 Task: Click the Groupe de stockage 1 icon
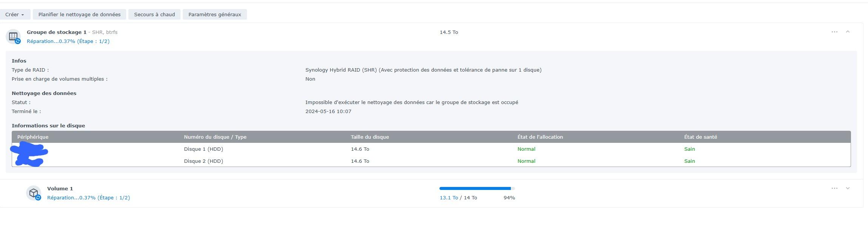14,37
